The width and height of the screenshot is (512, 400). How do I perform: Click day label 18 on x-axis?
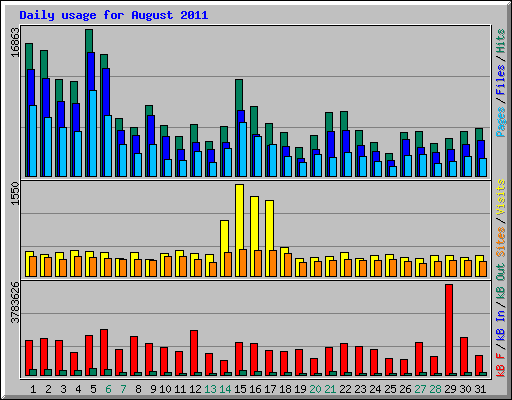point(285,389)
